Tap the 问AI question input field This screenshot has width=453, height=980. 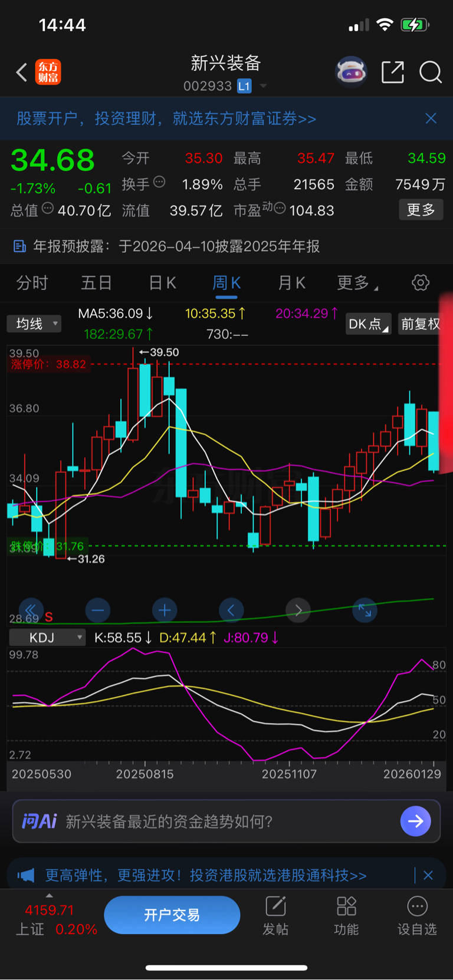tap(226, 821)
